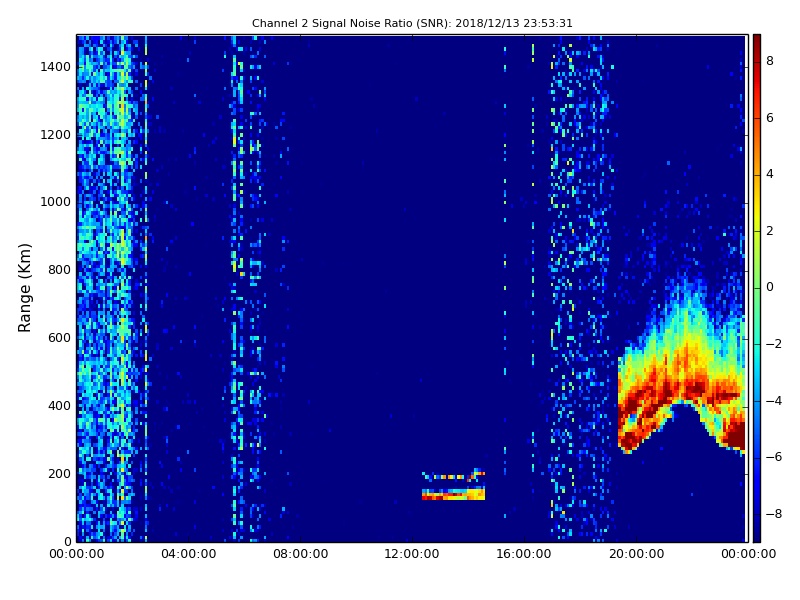Click the 1400 range tick label

pyautogui.click(x=56, y=67)
